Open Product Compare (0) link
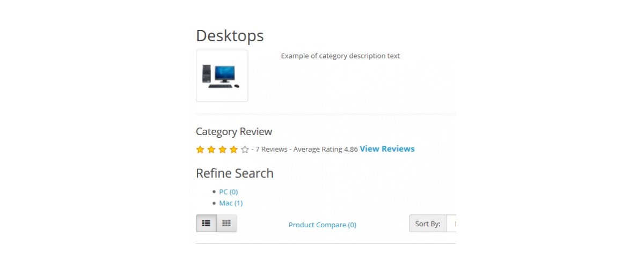The image size is (644, 268). 323,225
